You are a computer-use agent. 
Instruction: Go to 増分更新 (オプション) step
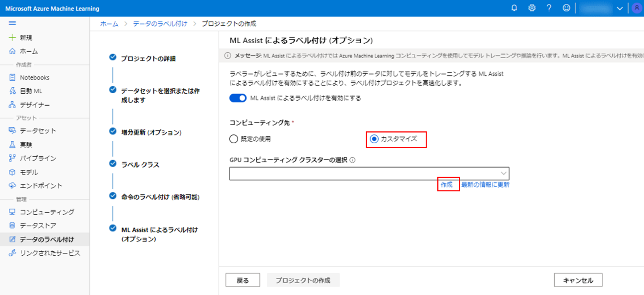coord(151,132)
